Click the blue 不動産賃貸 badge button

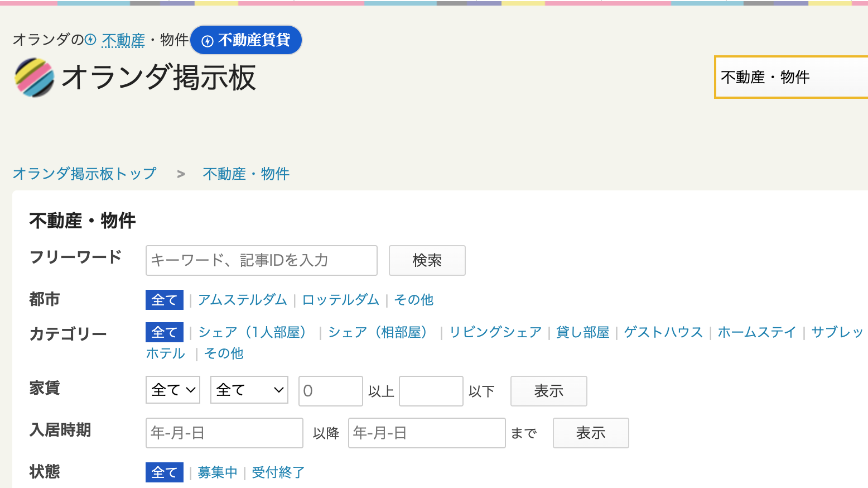246,40
